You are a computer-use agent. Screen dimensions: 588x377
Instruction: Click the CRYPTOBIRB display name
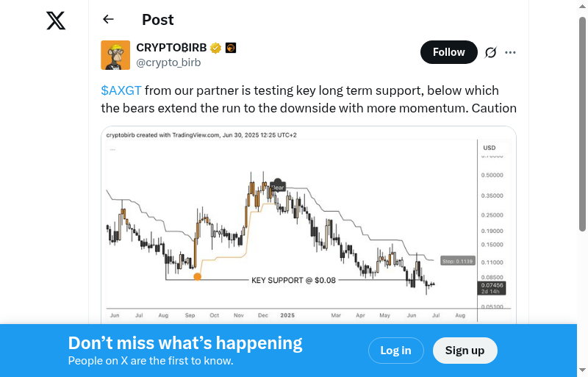171,48
